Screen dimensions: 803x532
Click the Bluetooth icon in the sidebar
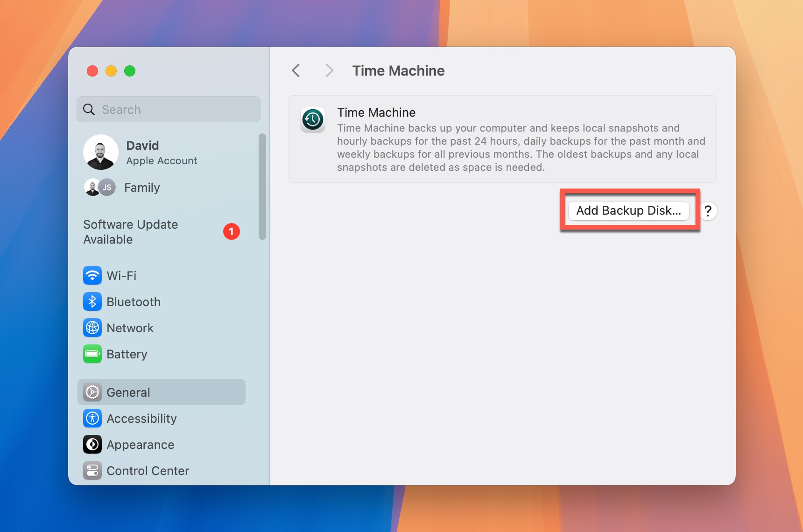pos(92,301)
